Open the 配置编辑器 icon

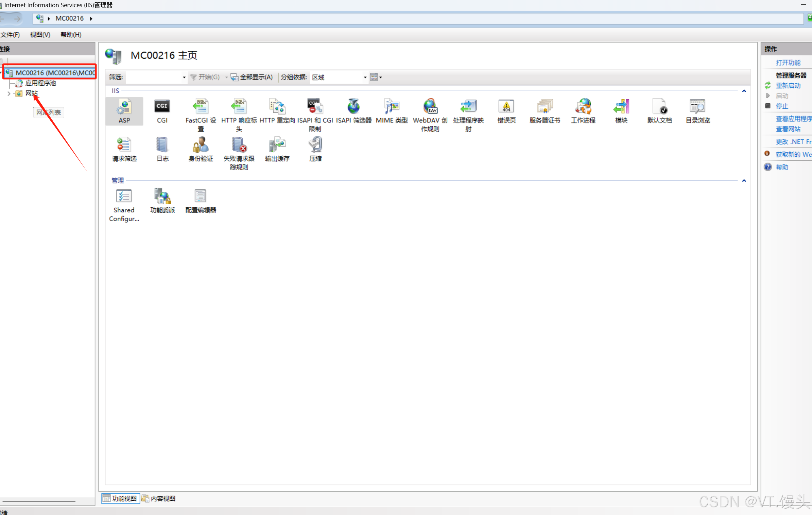[x=201, y=201]
